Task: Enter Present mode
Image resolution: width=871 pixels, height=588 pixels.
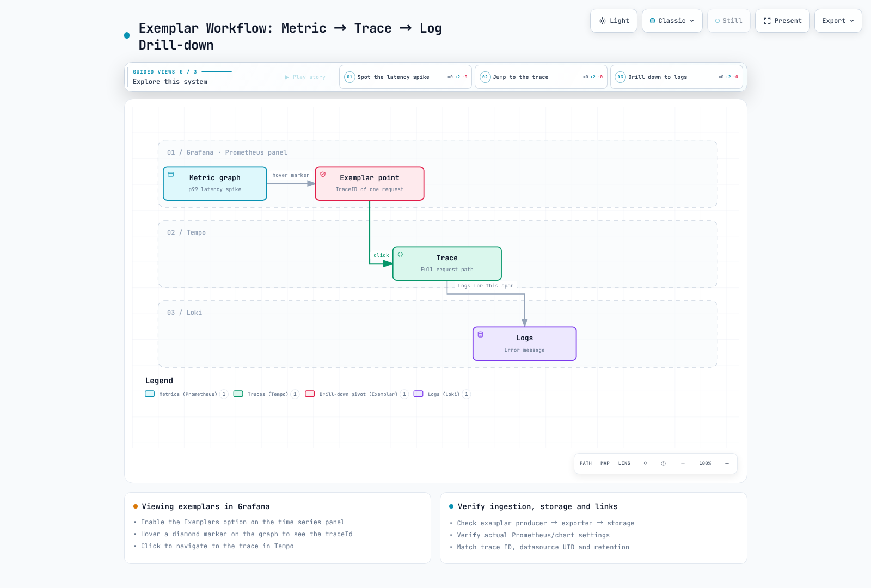Action: [782, 21]
